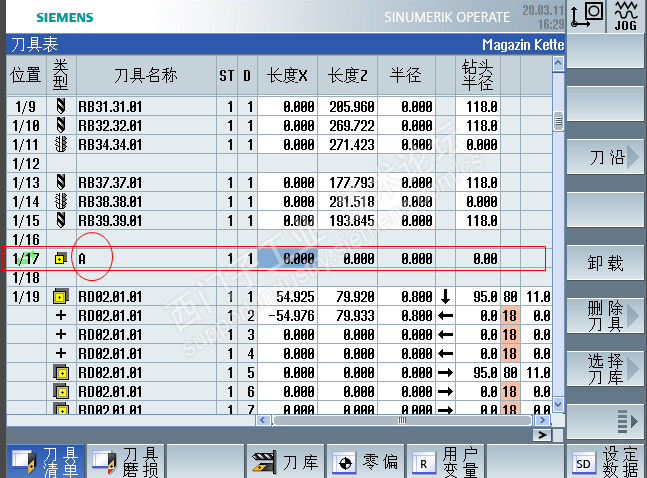
Task: Open the 刀具磨损 tool wear softkey
Action: click(126, 461)
